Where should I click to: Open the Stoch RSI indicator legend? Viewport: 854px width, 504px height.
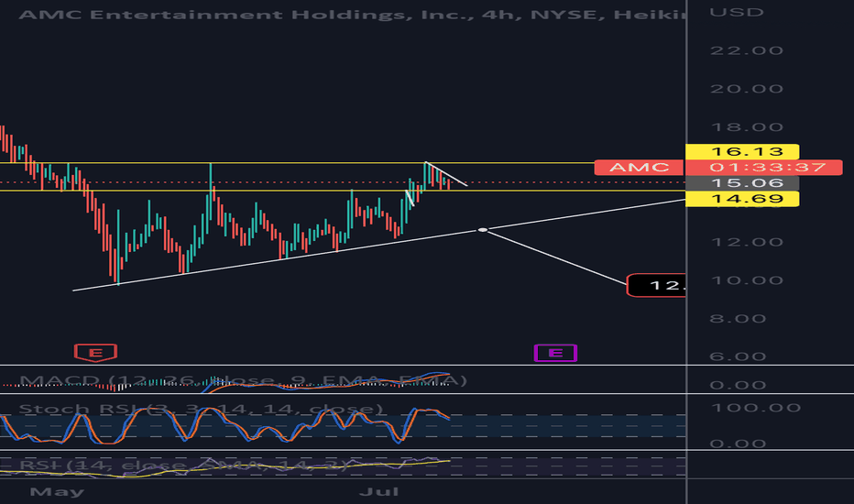pos(201,409)
